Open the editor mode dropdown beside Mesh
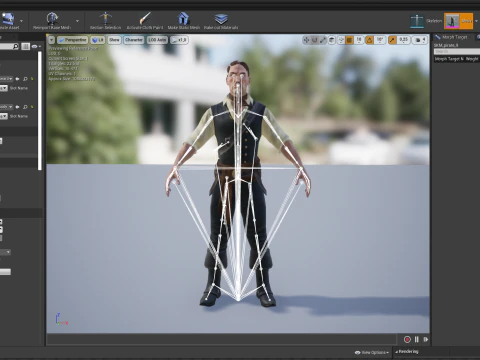 (x=476, y=21)
